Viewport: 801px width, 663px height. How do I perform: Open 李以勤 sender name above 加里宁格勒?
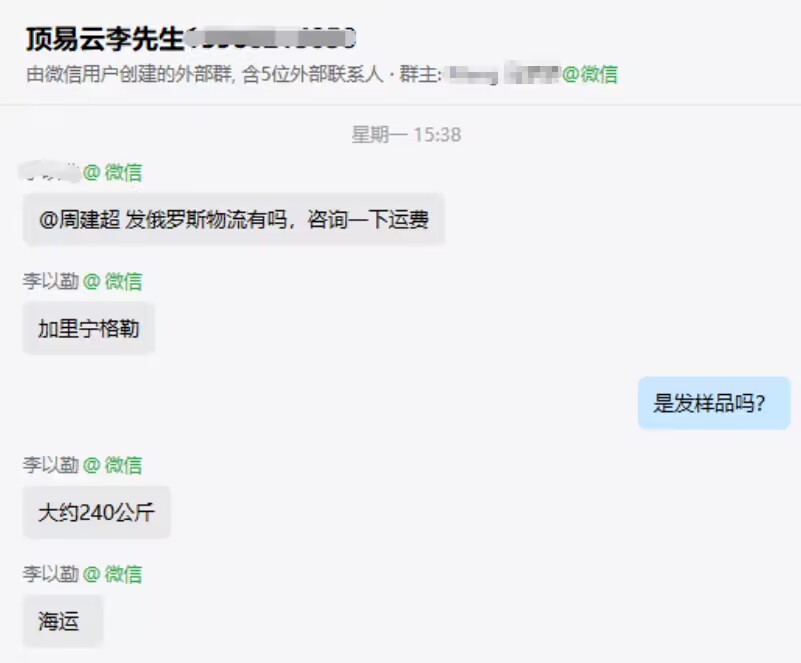51,281
